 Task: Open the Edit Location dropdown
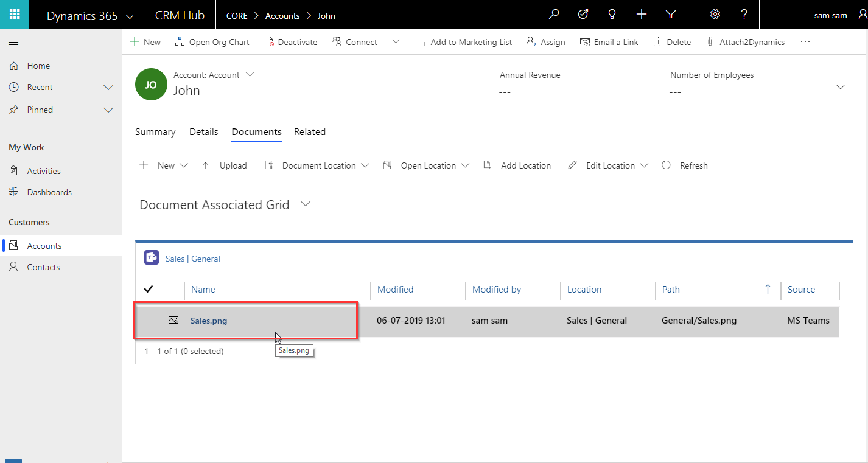pyautogui.click(x=607, y=165)
